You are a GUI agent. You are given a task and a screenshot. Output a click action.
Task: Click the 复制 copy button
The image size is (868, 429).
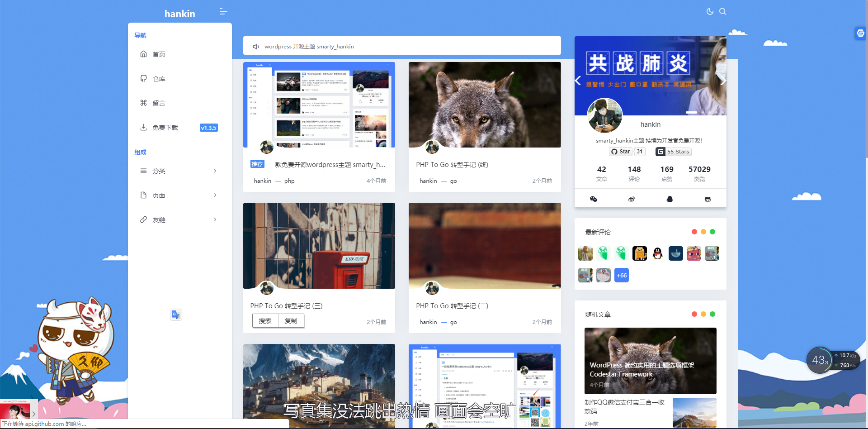(x=291, y=321)
